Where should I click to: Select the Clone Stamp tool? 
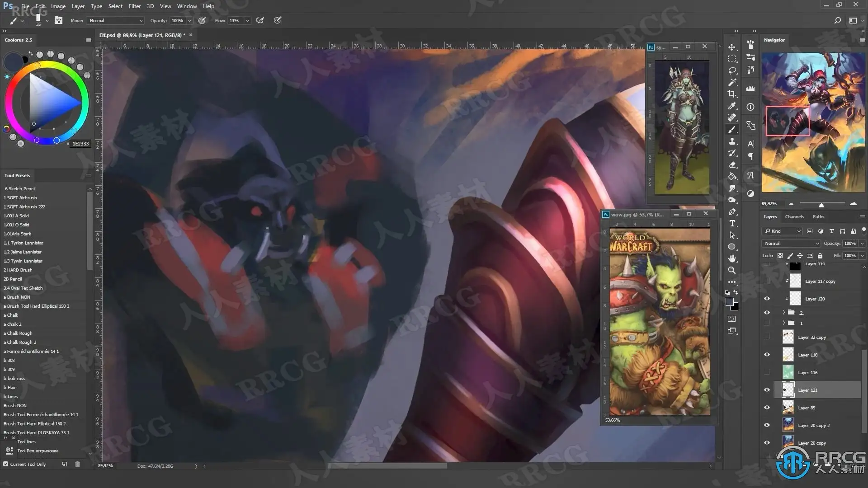coord(732,141)
